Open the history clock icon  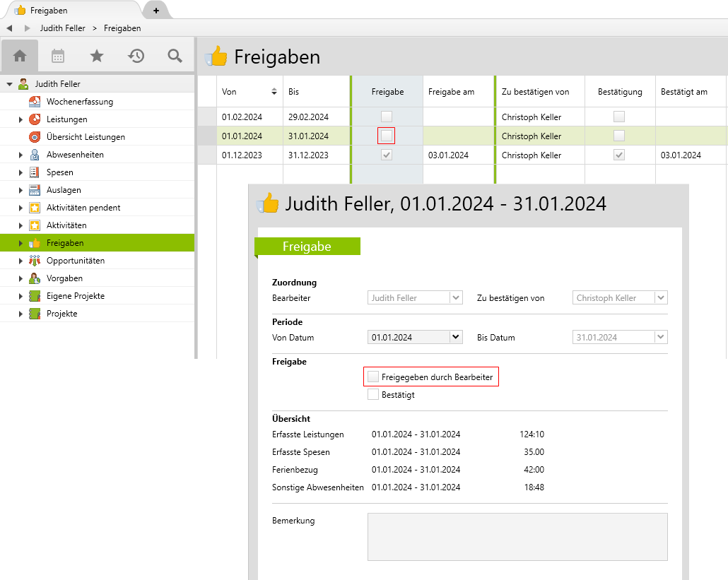pyautogui.click(x=136, y=56)
